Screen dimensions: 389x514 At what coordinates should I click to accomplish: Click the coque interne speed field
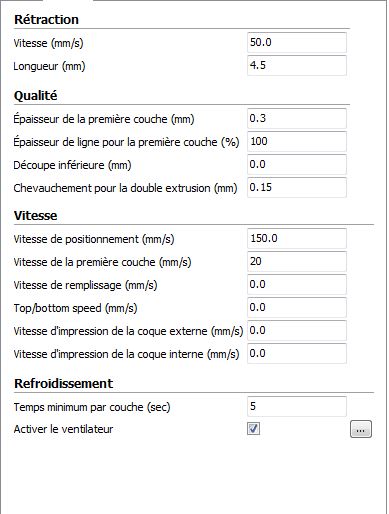point(297,353)
